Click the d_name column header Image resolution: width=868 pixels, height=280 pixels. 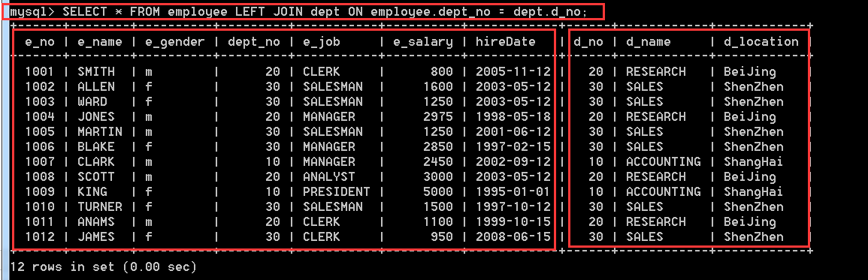tap(649, 41)
